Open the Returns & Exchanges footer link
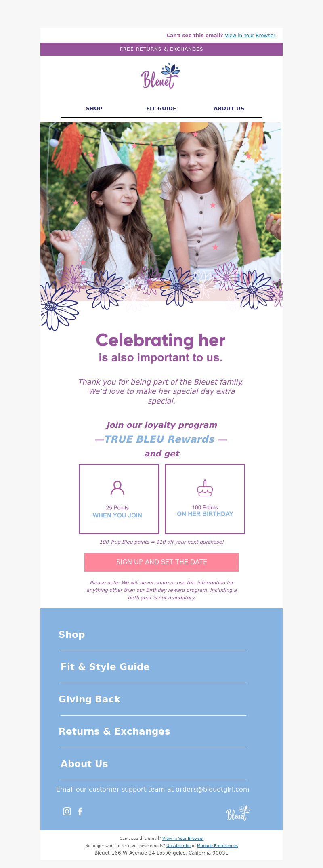The image size is (323, 868). 114,731
